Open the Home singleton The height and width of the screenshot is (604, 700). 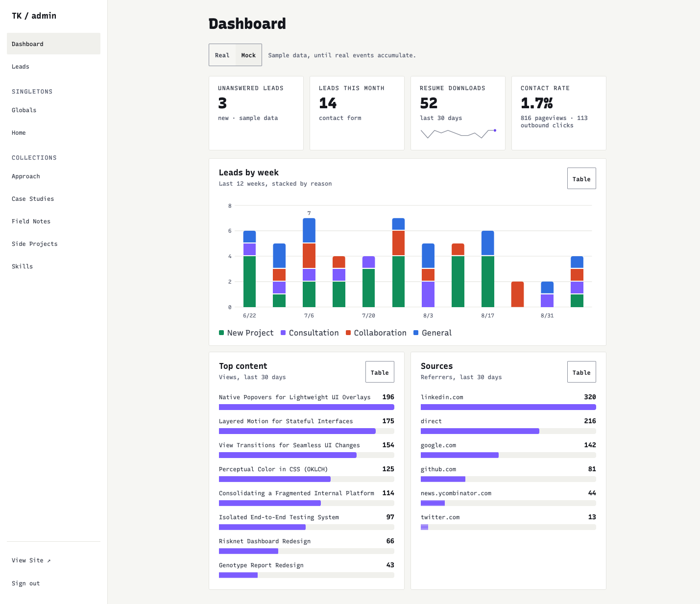pyautogui.click(x=53, y=132)
